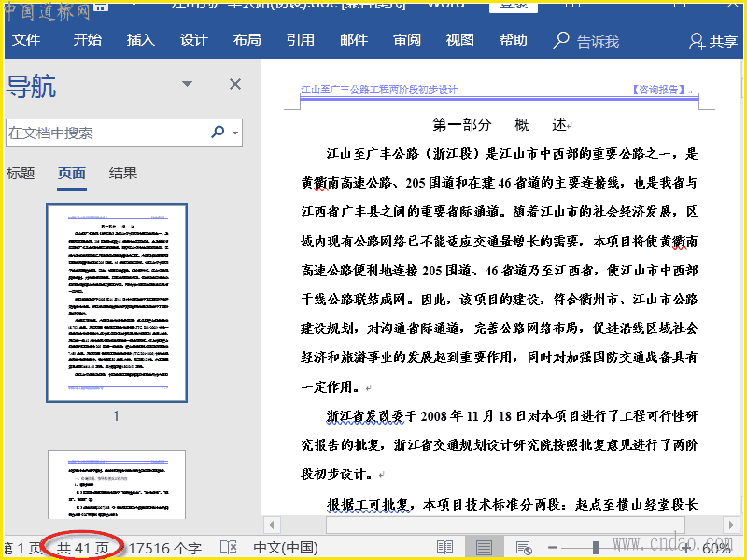Screen dimensions: 747x560
Task: Click the 17516 个字 word count
Action: pyautogui.click(x=165, y=548)
